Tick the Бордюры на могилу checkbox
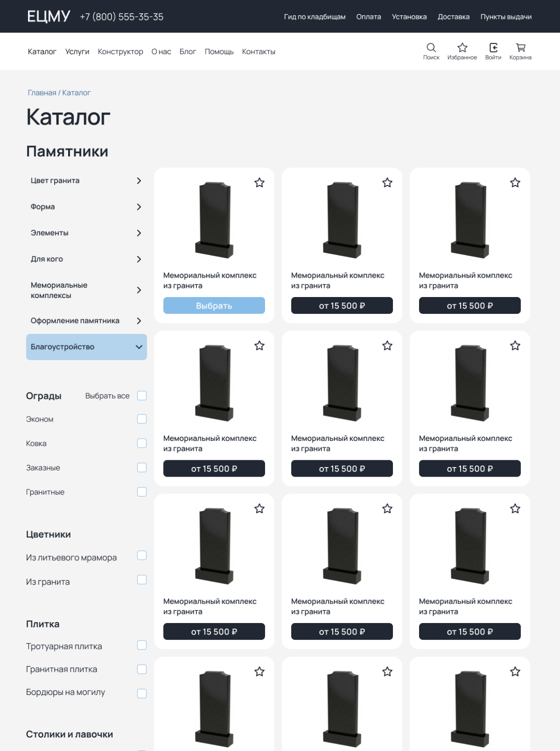Screen dimensions: 560x751 (142, 694)
